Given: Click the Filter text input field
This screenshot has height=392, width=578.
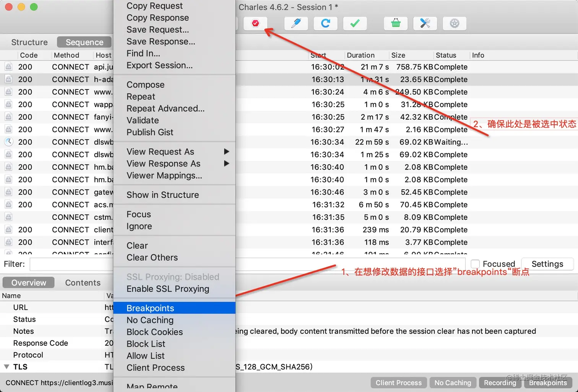Looking at the screenshot, I should point(247,264).
